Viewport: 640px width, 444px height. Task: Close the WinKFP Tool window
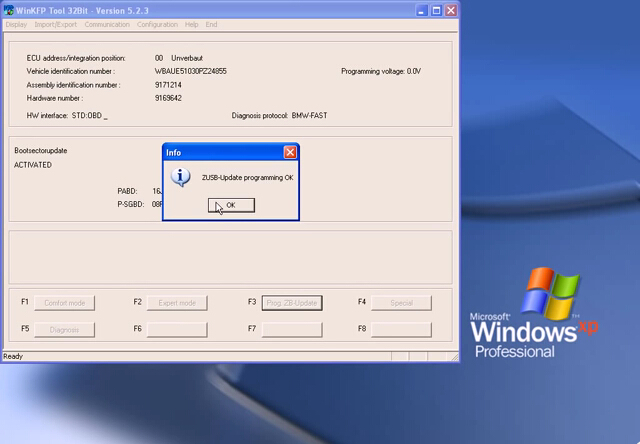(x=451, y=11)
